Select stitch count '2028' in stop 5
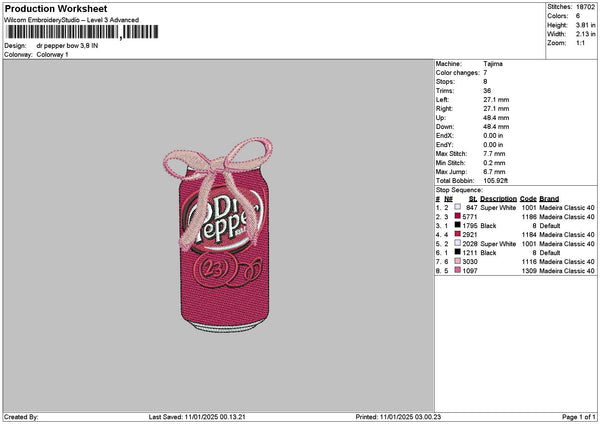600x424 pixels. (470, 244)
